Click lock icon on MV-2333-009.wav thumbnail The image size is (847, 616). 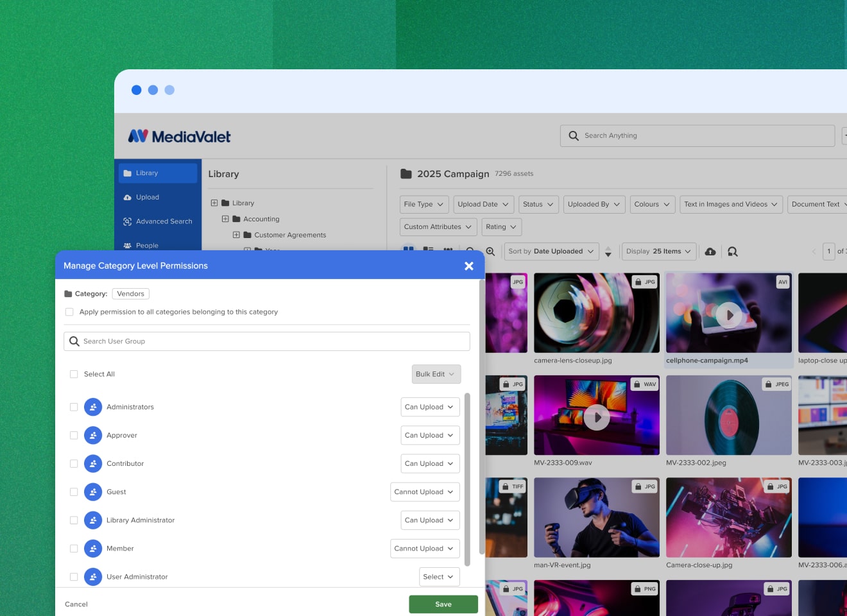pyautogui.click(x=637, y=384)
